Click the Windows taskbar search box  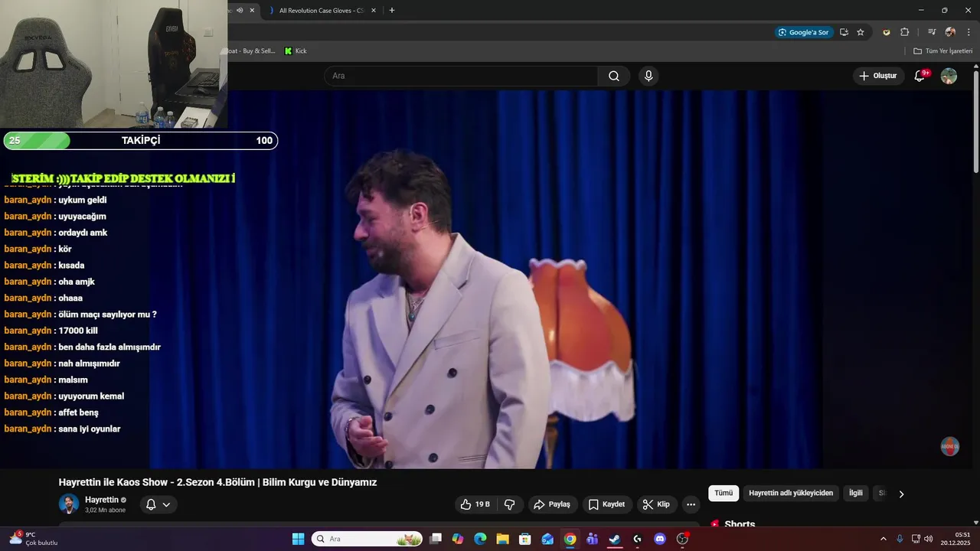(x=367, y=539)
